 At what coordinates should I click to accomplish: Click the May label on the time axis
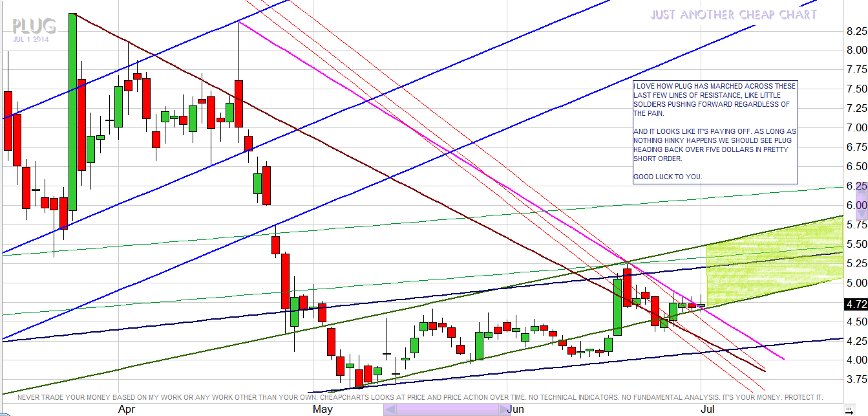click(322, 409)
